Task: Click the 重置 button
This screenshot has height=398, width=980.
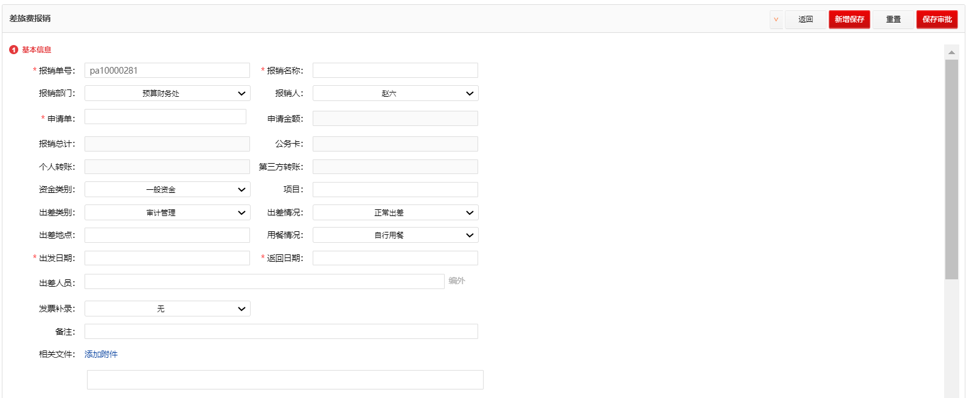Action: tap(893, 19)
